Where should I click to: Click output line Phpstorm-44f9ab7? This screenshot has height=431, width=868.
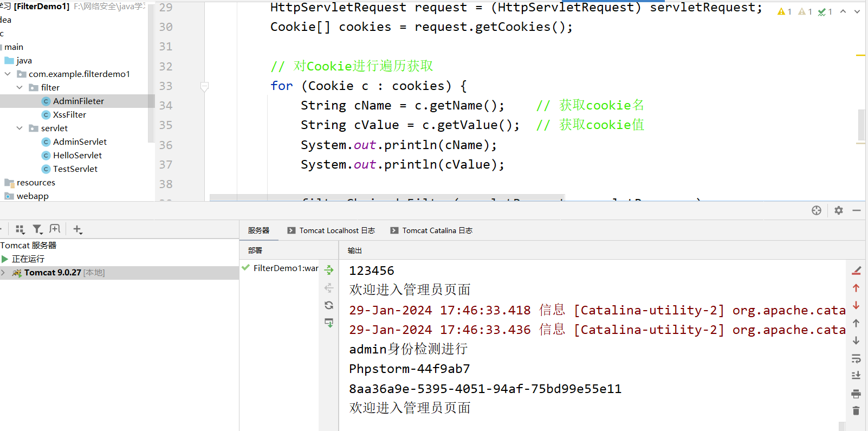[410, 369]
